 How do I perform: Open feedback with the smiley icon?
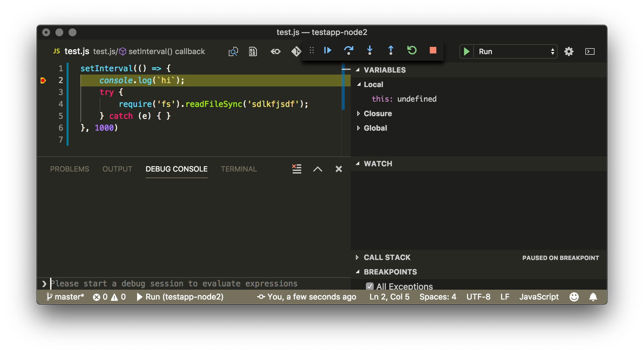pos(574,297)
